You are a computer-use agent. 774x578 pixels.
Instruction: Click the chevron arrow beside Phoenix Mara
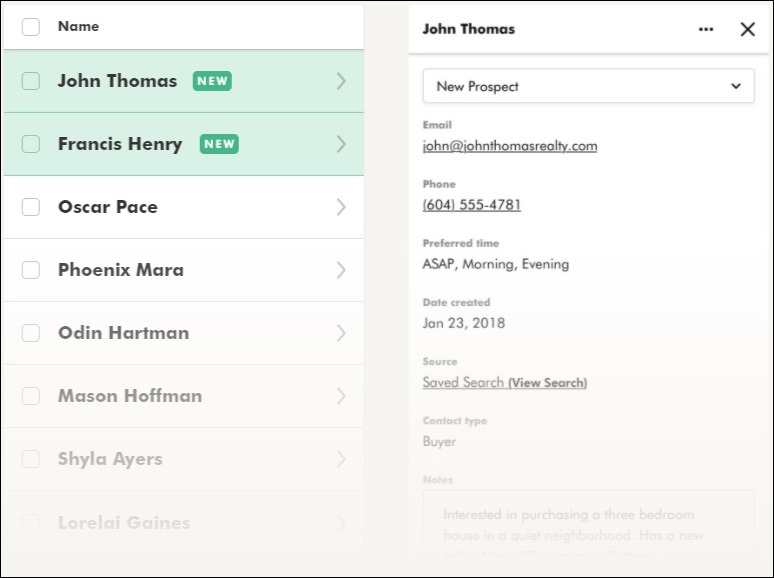coord(341,270)
